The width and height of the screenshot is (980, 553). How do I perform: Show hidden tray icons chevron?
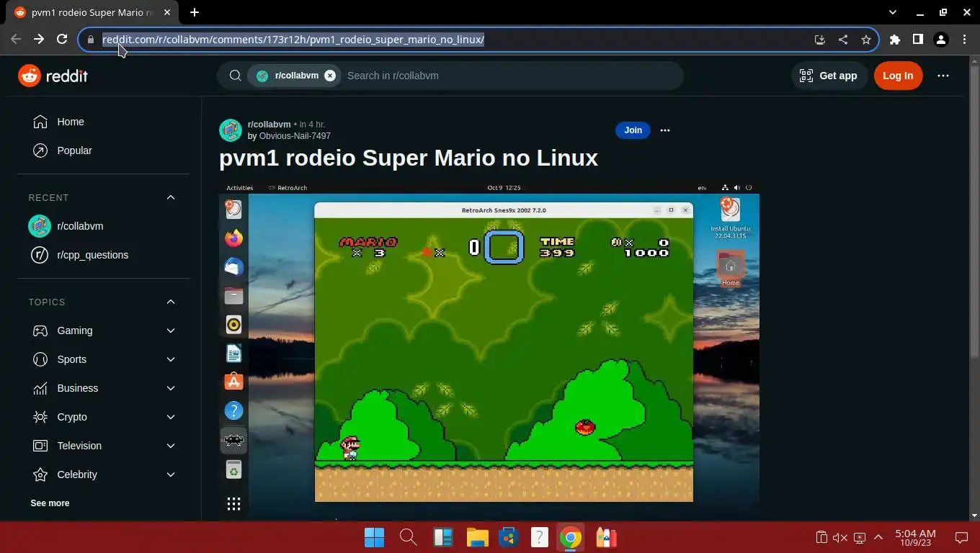(878, 537)
